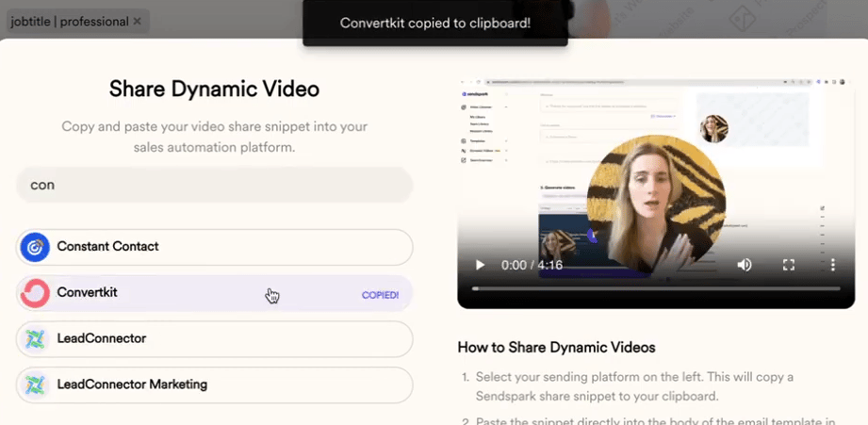Remove the 'jobtitle | professional' tag
Image resolution: width=868 pixels, height=425 pixels.
[x=138, y=22]
